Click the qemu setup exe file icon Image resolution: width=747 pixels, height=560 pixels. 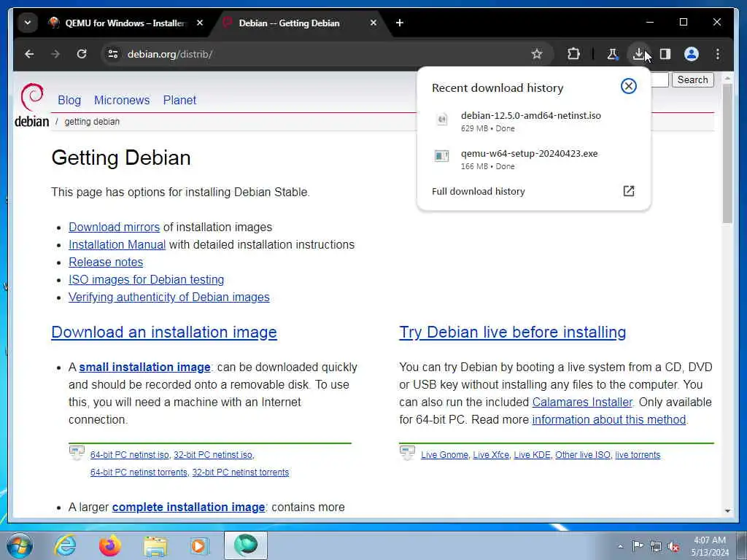pyautogui.click(x=441, y=156)
